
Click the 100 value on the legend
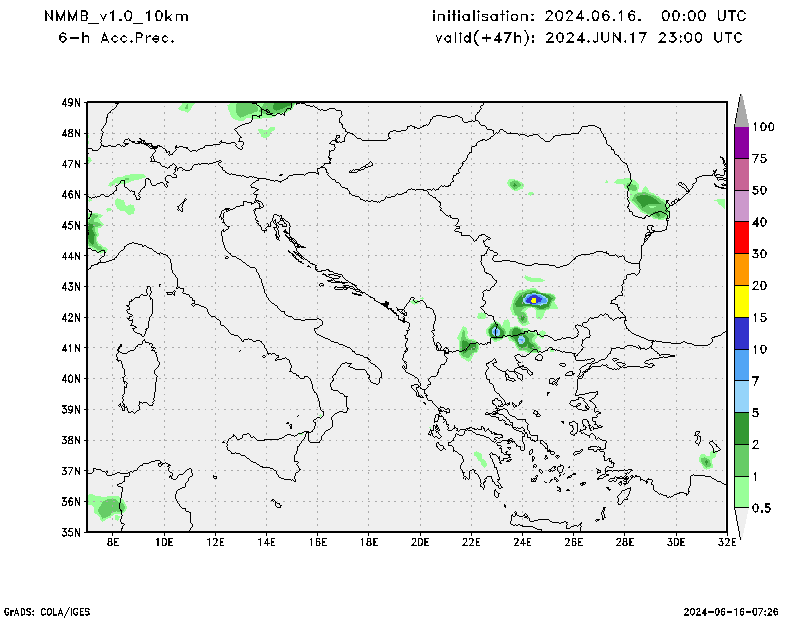(x=765, y=127)
